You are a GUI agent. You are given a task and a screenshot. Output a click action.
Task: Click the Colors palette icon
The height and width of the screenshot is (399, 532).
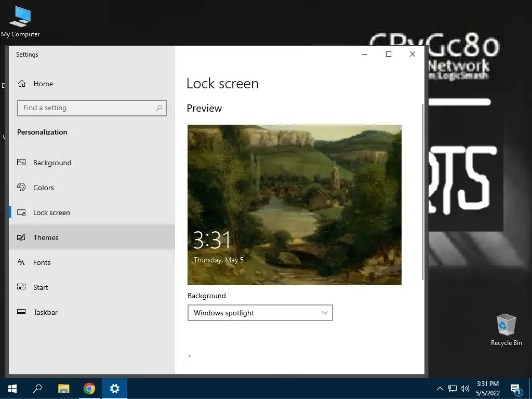[21, 187]
